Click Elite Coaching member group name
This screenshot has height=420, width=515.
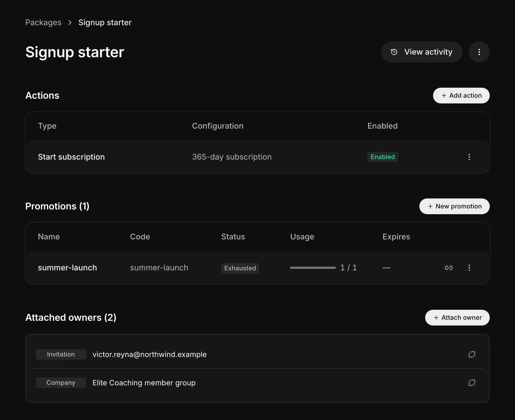[x=144, y=383]
